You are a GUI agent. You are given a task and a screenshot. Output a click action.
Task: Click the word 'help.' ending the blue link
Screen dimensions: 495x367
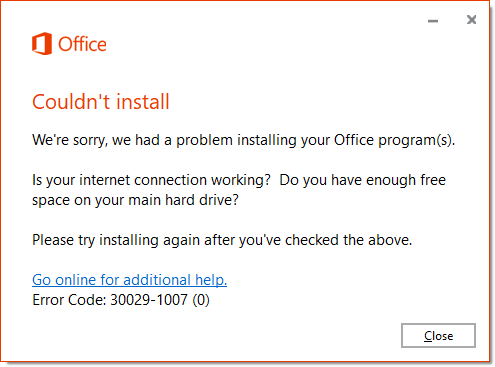(211, 280)
